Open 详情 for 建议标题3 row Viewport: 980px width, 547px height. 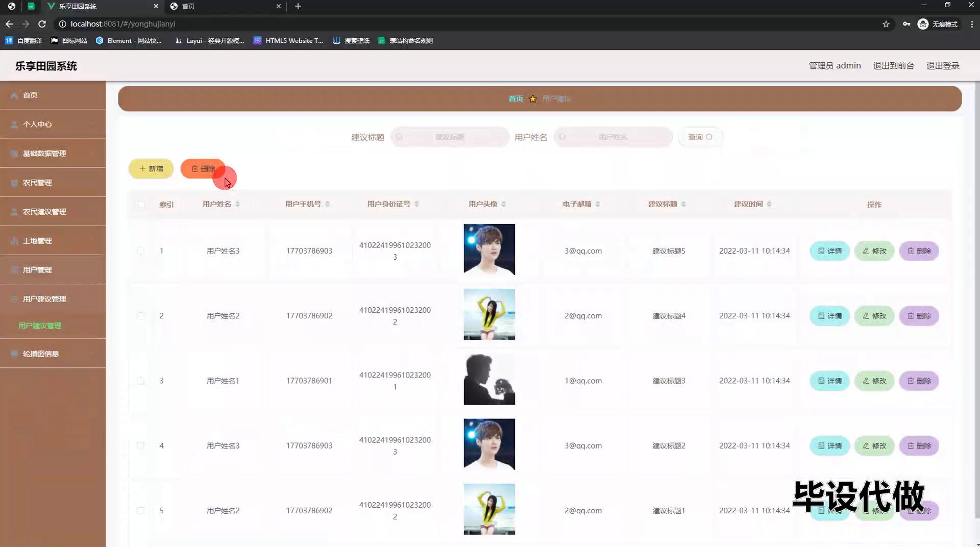830,381
